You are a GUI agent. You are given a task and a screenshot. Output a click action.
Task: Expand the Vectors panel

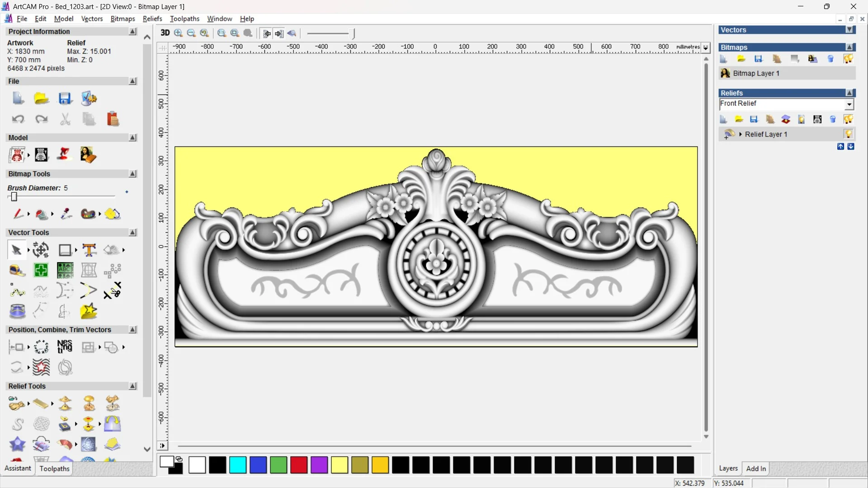click(849, 30)
